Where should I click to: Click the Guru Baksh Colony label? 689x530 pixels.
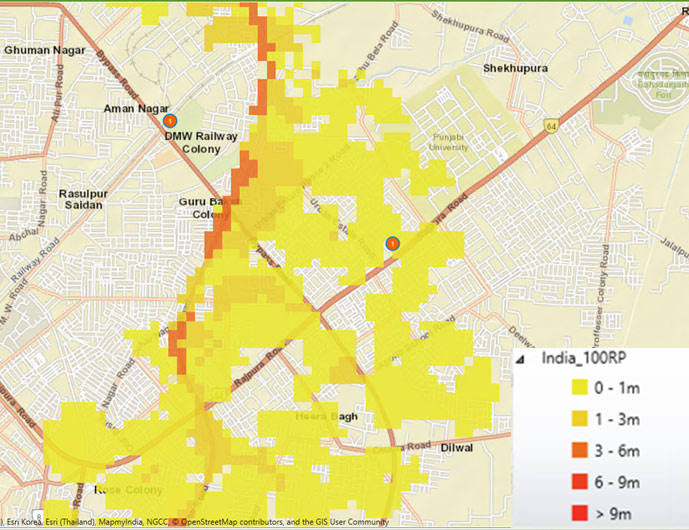tap(210, 208)
